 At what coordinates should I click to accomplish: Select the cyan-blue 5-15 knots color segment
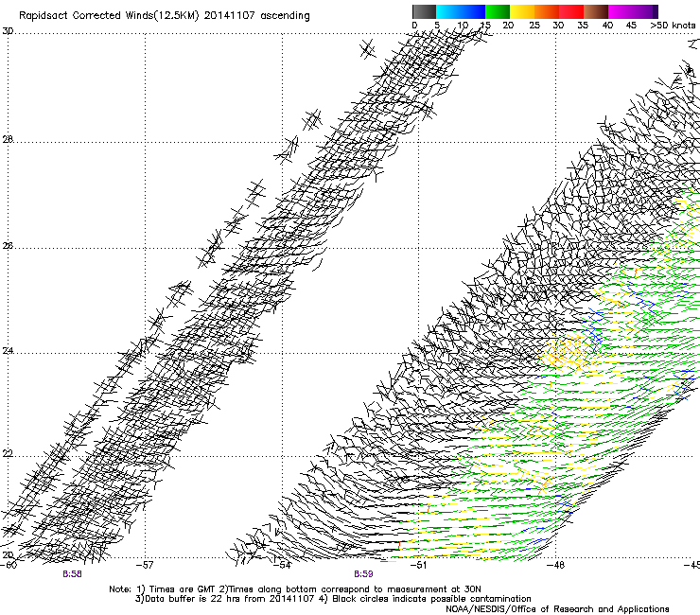pos(461,11)
